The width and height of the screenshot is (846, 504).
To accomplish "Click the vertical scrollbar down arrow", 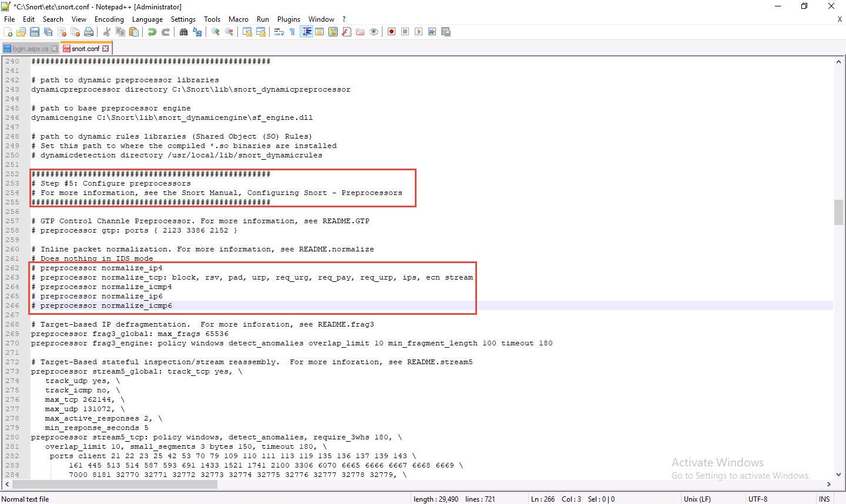I will (838, 474).
